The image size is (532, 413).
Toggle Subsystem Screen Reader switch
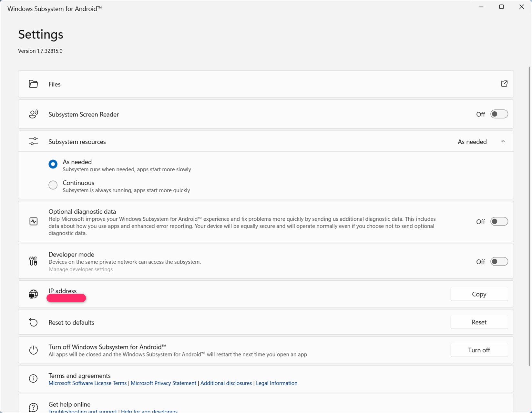point(499,114)
